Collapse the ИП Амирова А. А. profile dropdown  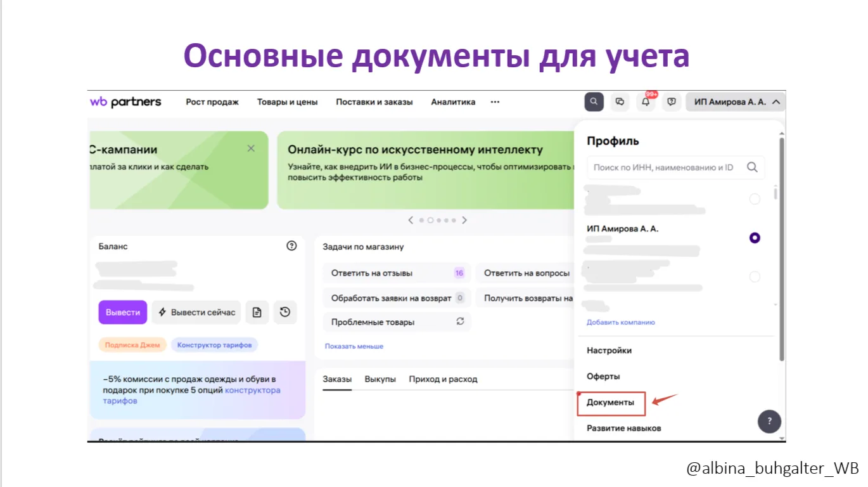coord(735,101)
